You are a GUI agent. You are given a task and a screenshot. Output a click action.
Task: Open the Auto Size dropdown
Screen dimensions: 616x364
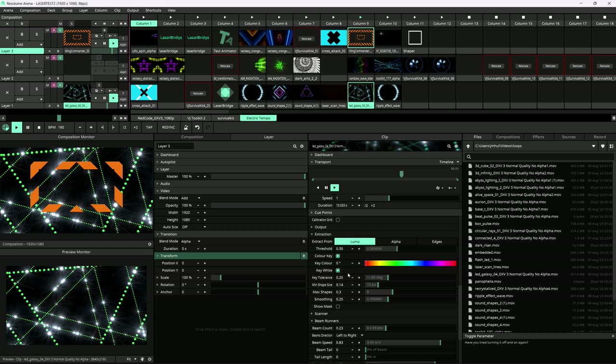(x=194, y=227)
